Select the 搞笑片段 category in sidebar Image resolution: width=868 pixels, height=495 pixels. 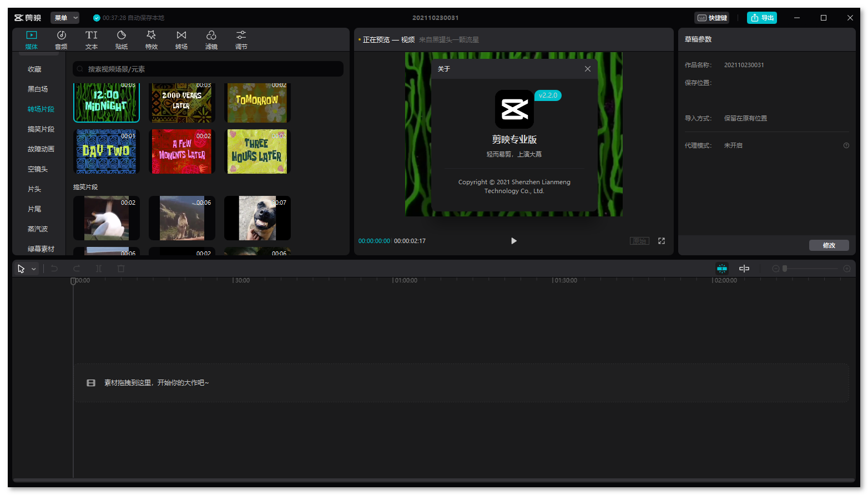41,129
